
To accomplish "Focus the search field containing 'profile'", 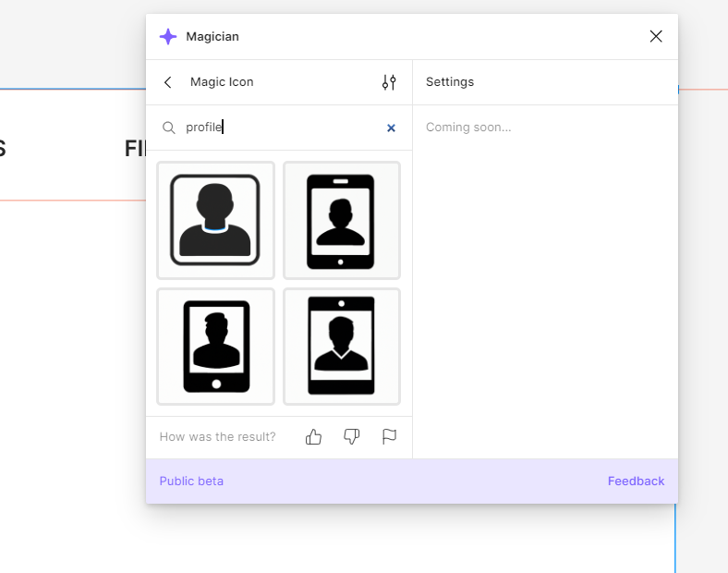I will click(x=277, y=128).
